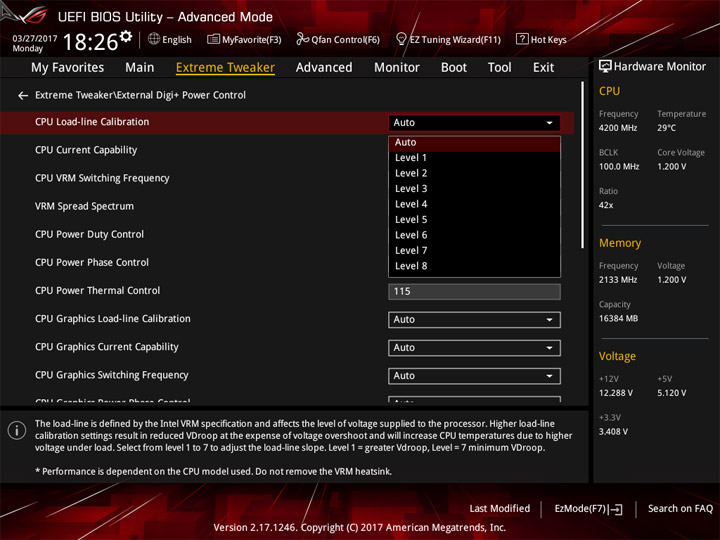Open CPU Graphics Current Capability dropdown
Screen dimensions: 720x540
(x=474, y=348)
